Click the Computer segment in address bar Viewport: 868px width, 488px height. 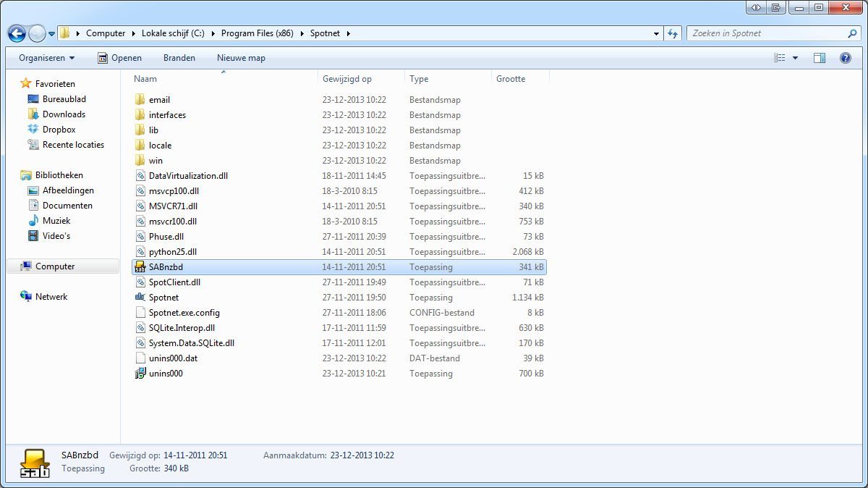point(105,33)
